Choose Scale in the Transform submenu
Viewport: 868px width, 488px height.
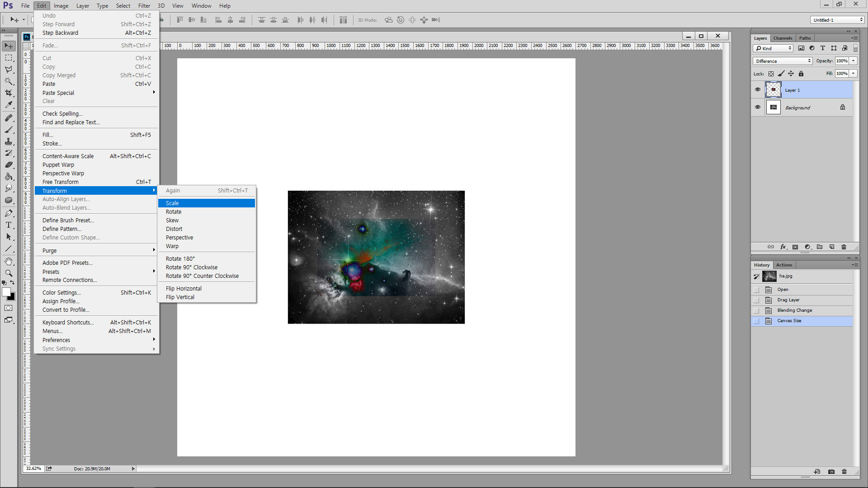pos(207,203)
